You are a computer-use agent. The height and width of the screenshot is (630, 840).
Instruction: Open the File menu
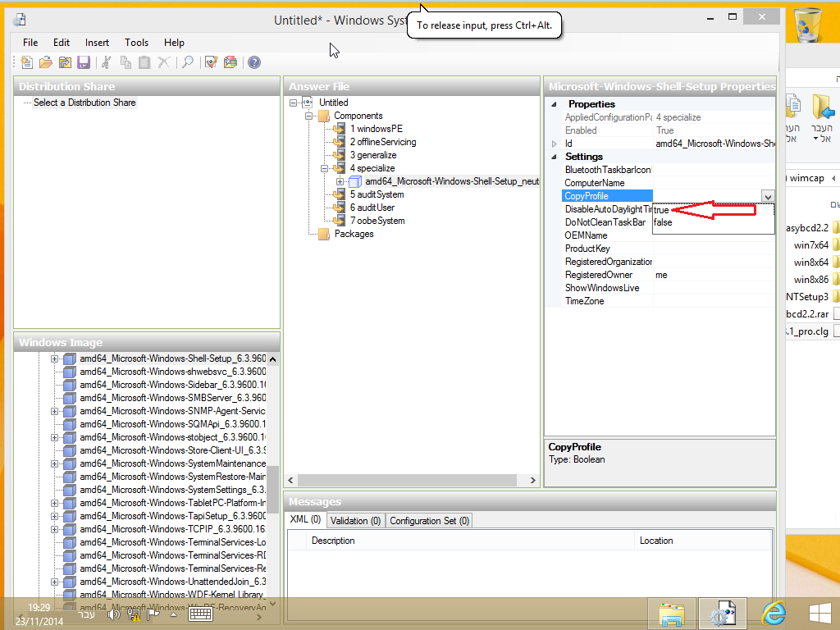pyautogui.click(x=30, y=43)
